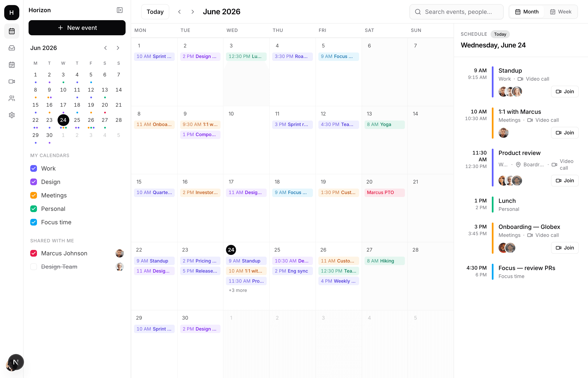Viewport: 588px width, 378px height.
Task: Switch to the Week view tab
Action: point(560,12)
